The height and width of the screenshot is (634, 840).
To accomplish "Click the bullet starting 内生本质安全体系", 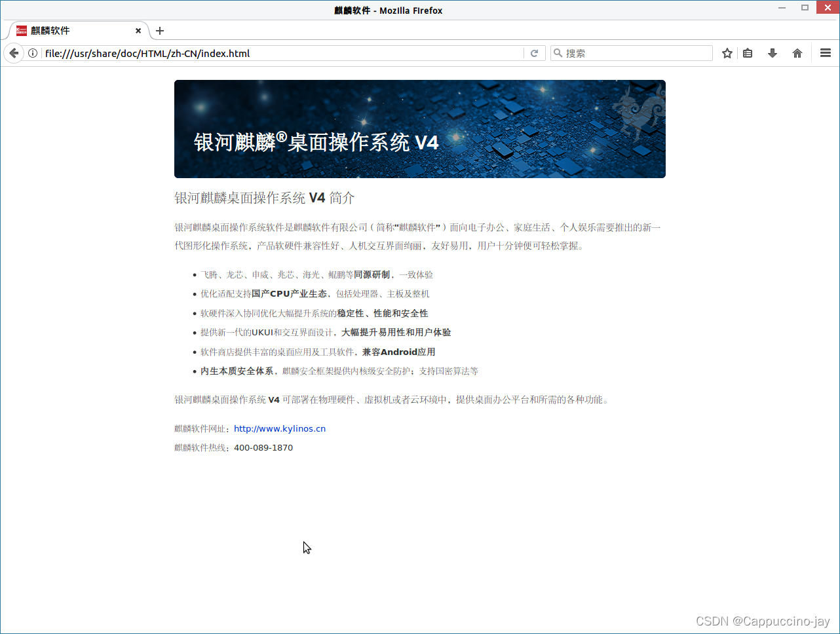I will [x=339, y=371].
